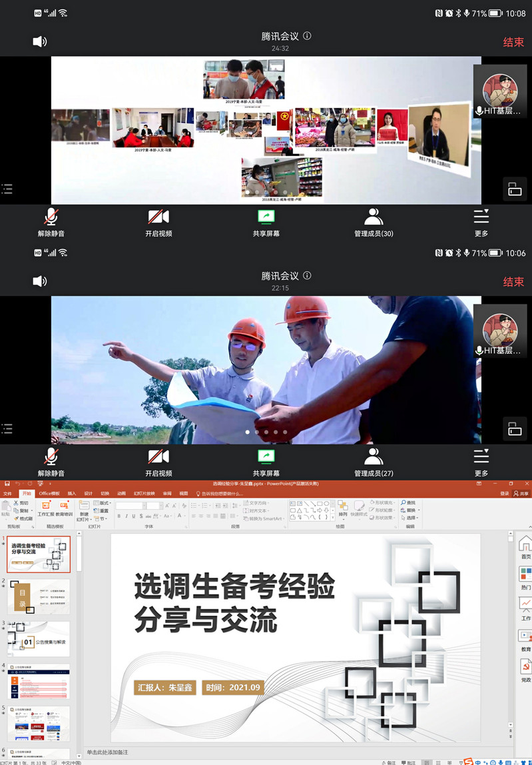Open 管理成员(30) participant list
This screenshot has height=765, width=532.
374,222
